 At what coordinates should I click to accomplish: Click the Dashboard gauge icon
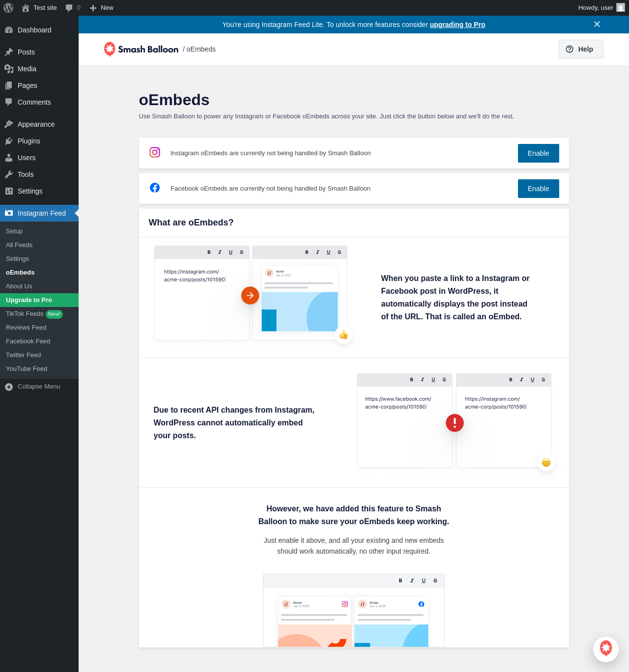(9, 30)
